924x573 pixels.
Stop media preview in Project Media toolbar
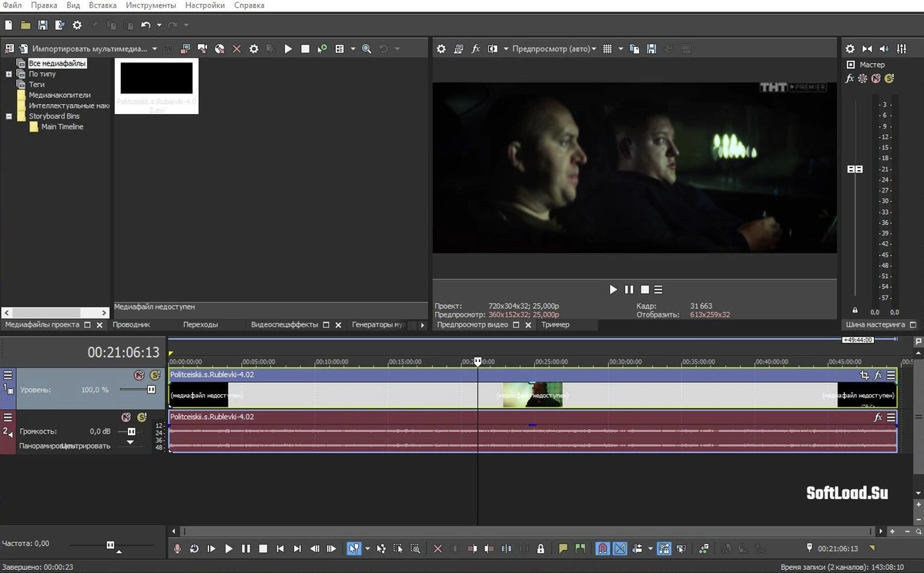305,49
